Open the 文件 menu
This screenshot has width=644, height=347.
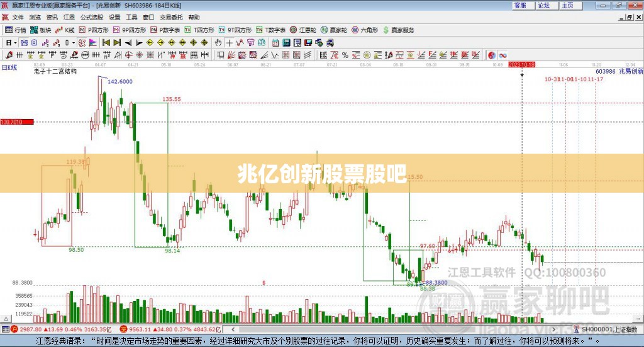[x=18, y=17]
